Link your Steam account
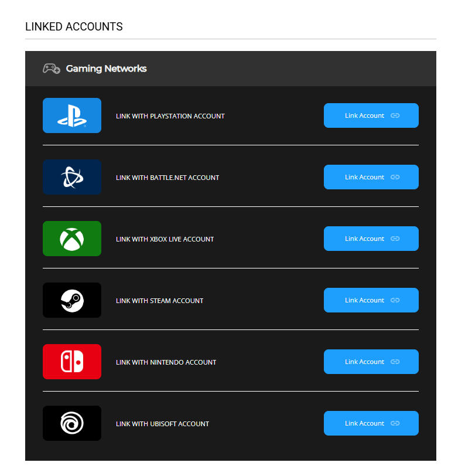The height and width of the screenshot is (476, 465). [371, 300]
